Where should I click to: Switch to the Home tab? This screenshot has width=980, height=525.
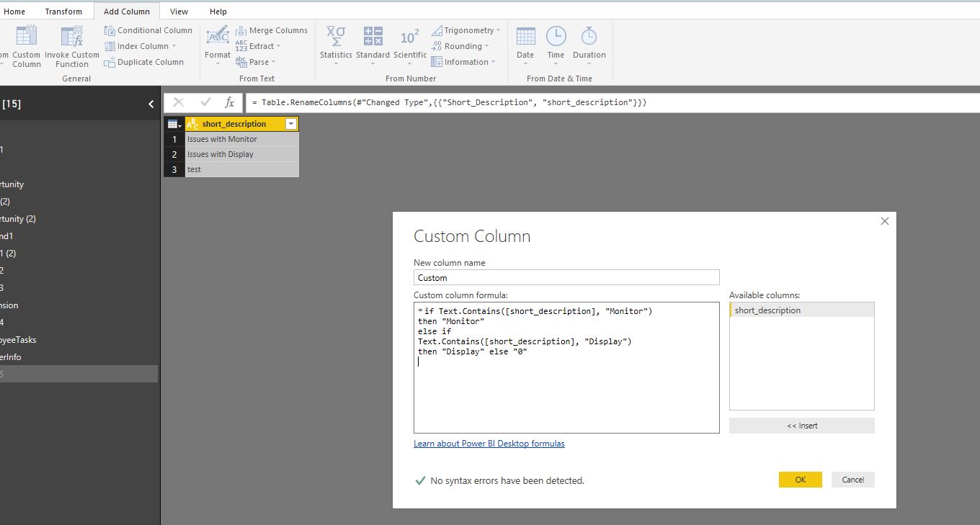[x=14, y=12]
